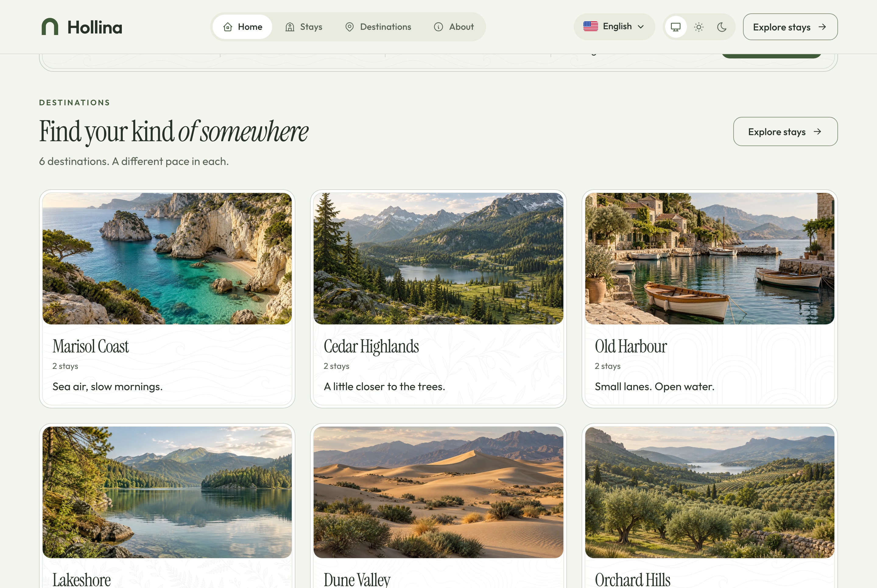Click "Sea air, slow mornings." text
Image resolution: width=877 pixels, height=588 pixels.
pyautogui.click(x=107, y=387)
